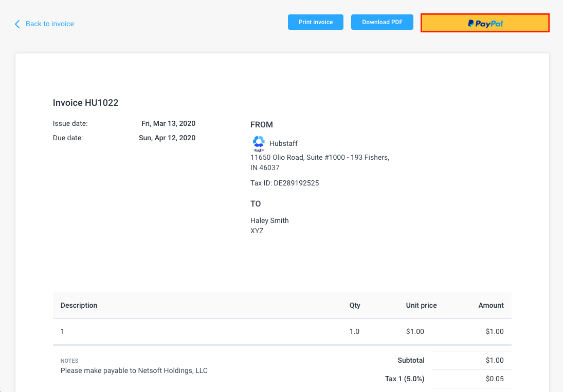
Task: Click the Tax 1 (5.0%) row
Action: pyautogui.click(x=405, y=379)
